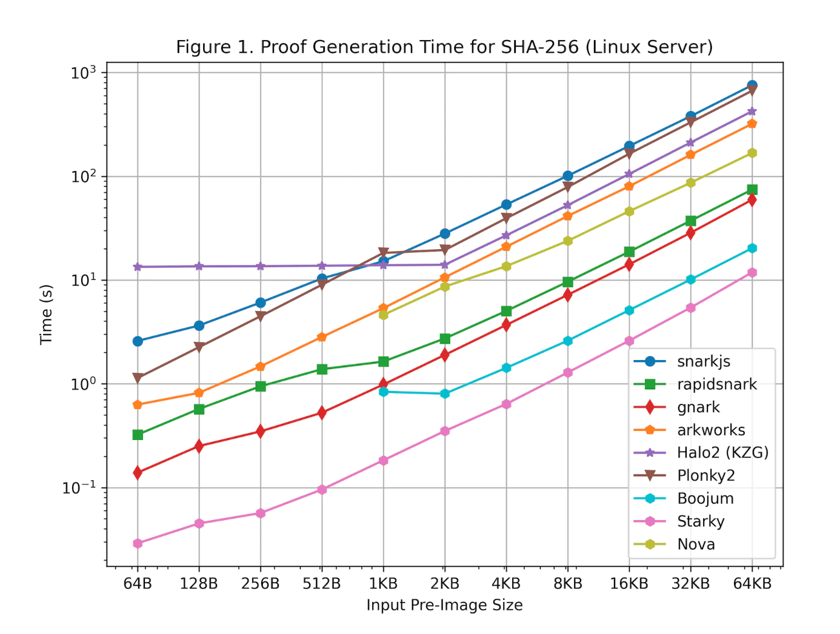Click the "8KB" x-axis tick label
This screenshot has width=840, height=634.
[568, 584]
